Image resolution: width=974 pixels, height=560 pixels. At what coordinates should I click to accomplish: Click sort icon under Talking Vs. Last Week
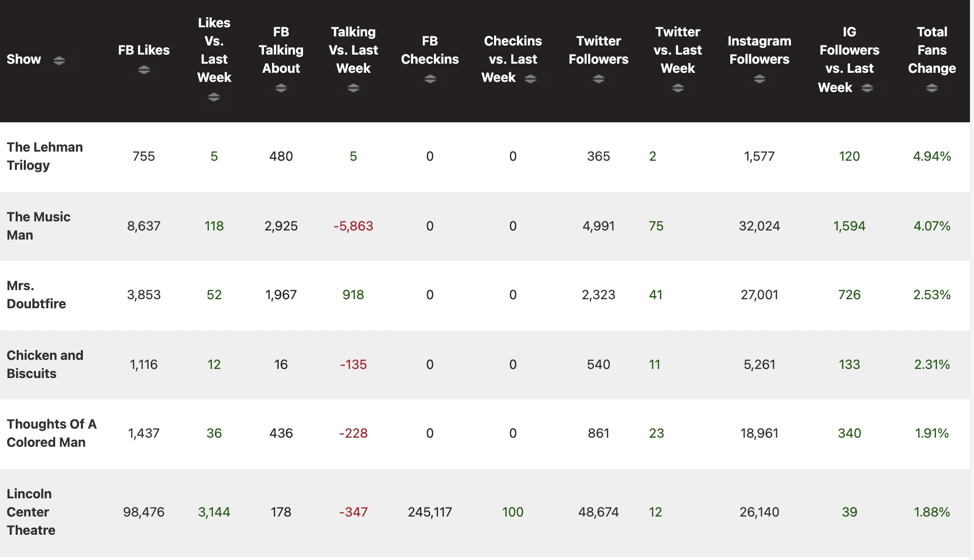[x=353, y=88]
